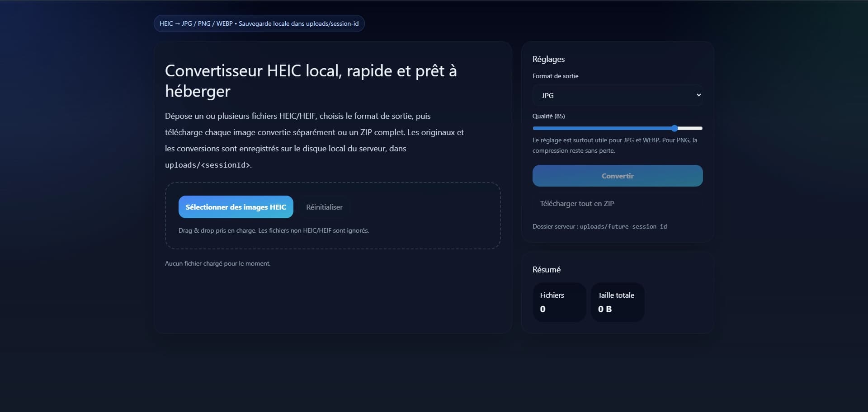Click the Taille totale 0 B card
The image size is (868, 412).
pos(618,302)
